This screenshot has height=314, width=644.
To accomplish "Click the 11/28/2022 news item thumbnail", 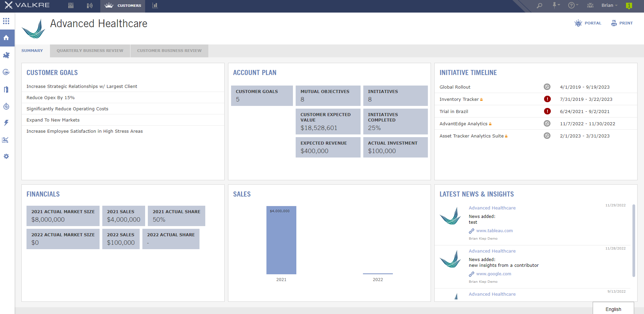I will (x=450, y=259).
